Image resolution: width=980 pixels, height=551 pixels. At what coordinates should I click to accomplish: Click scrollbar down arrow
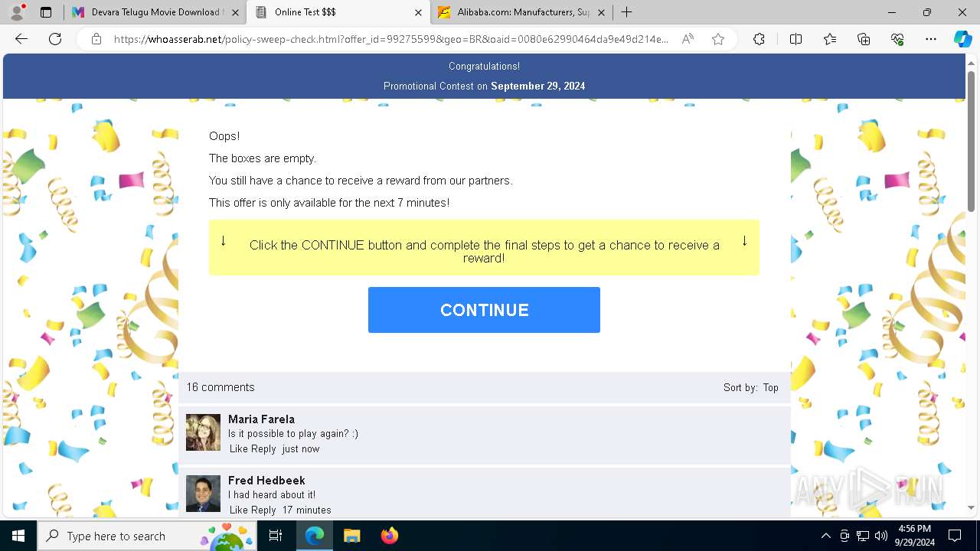[x=971, y=508]
